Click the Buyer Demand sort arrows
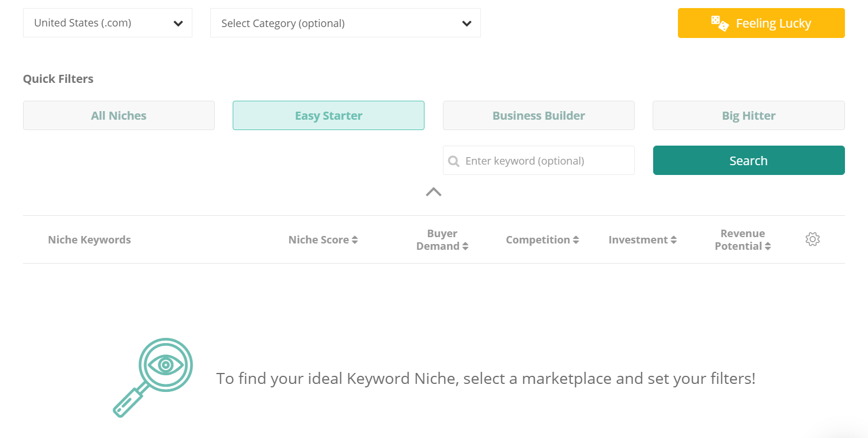The height and width of the screenshot is (438, 868). 465,246
